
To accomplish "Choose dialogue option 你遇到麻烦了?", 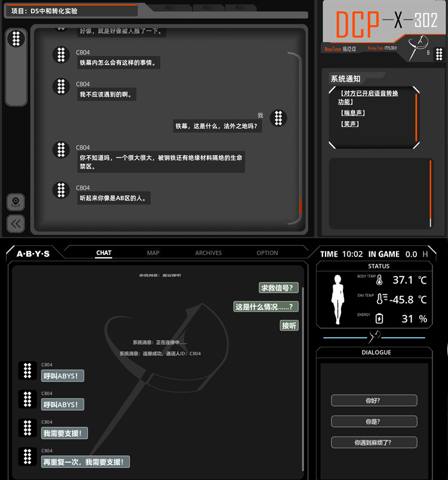I will coord(374,442).
